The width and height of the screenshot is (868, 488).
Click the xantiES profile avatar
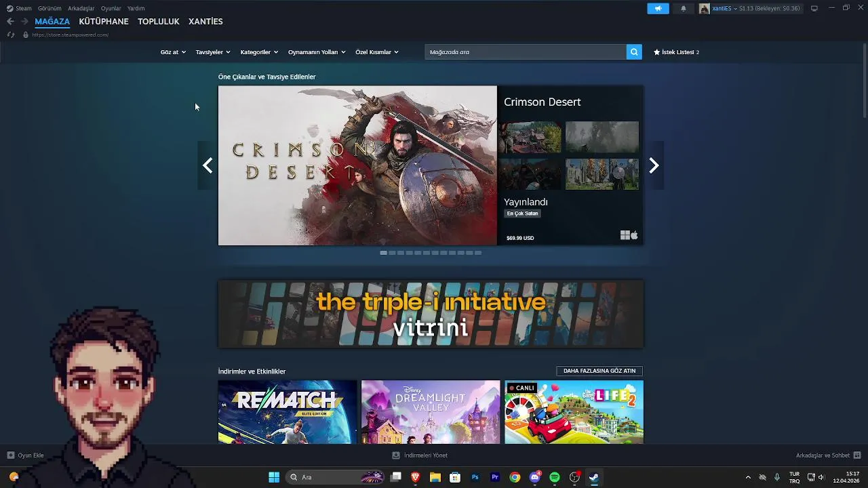[x=705, y=8]
